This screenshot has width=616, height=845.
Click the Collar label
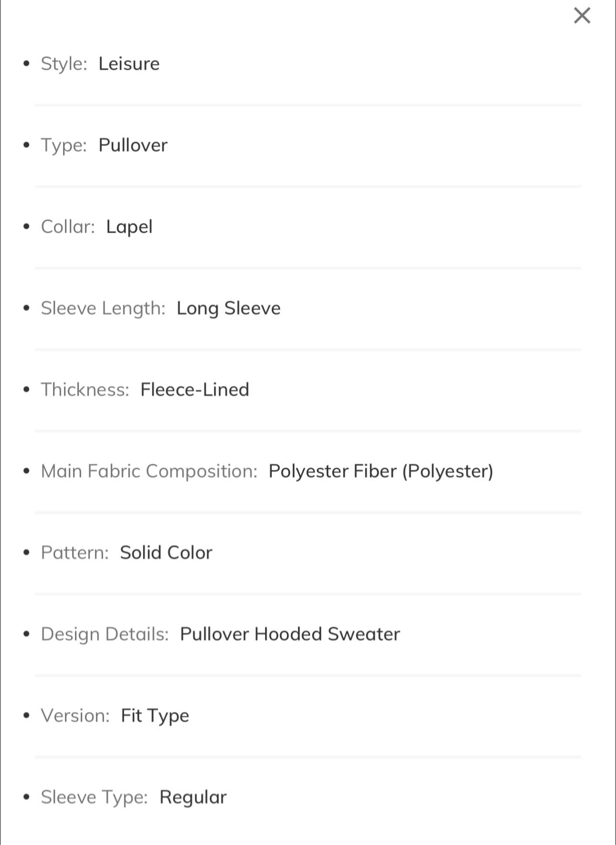(x=68, y=227)
